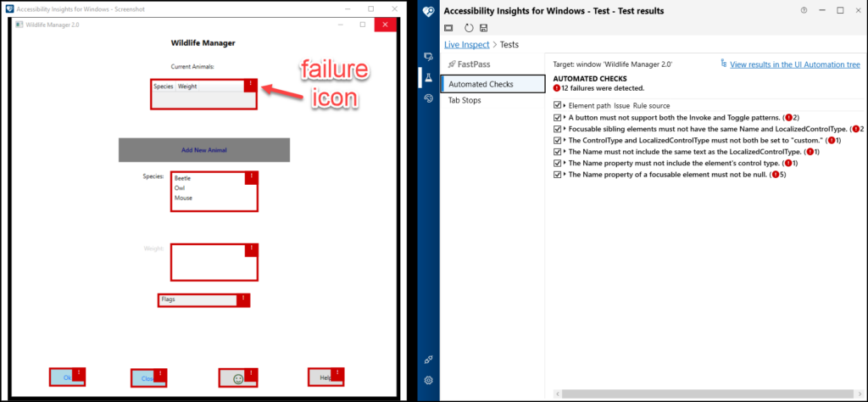Image resolution: width=868 pixels, height=402 pixels.
Task: Click the failure icon on the Species list box
Action: 251,177
